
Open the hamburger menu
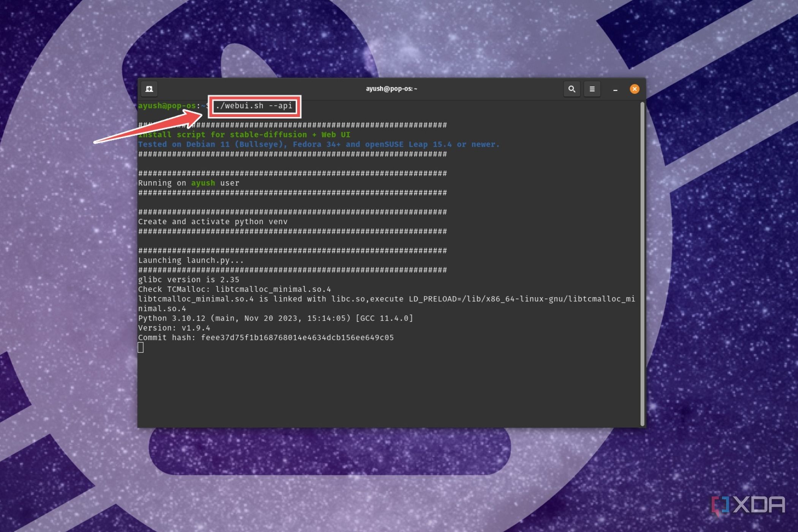[592, 89]
